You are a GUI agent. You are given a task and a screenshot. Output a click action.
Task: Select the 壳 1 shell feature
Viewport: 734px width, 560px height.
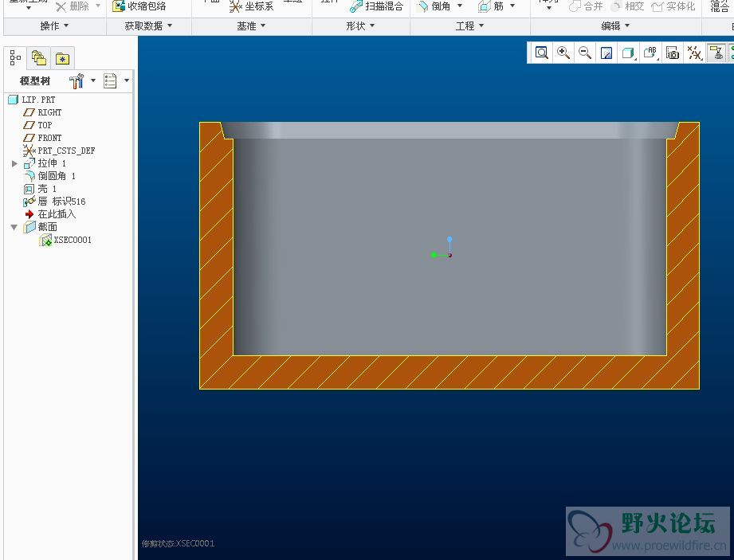point(41,189)
